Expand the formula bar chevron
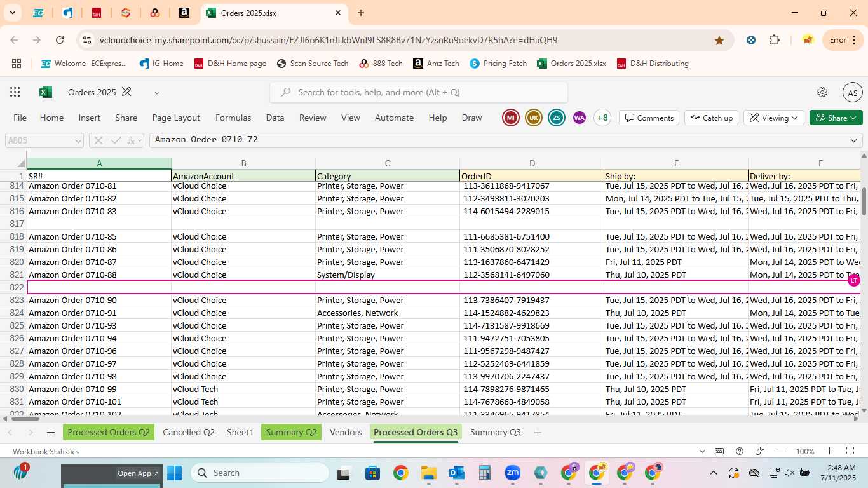Screen dimensions: 868x488 (x=853, y=140)
